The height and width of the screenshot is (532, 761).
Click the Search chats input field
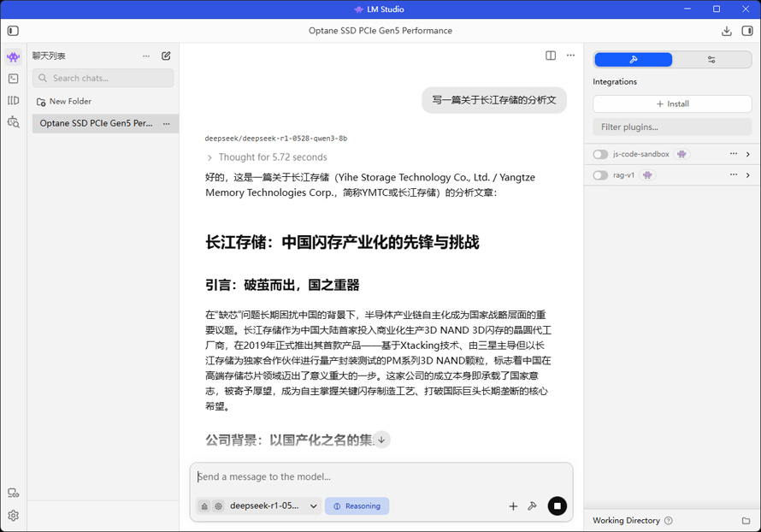103,78
